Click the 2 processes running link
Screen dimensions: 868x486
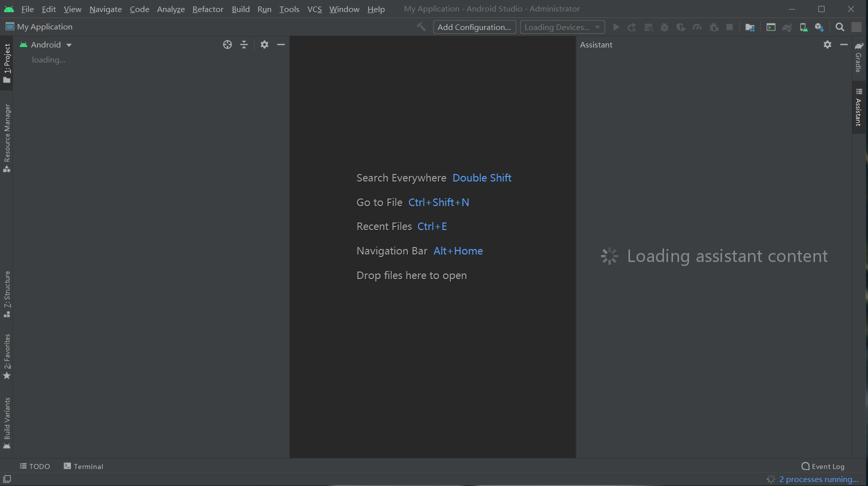(x=818, y=479)
